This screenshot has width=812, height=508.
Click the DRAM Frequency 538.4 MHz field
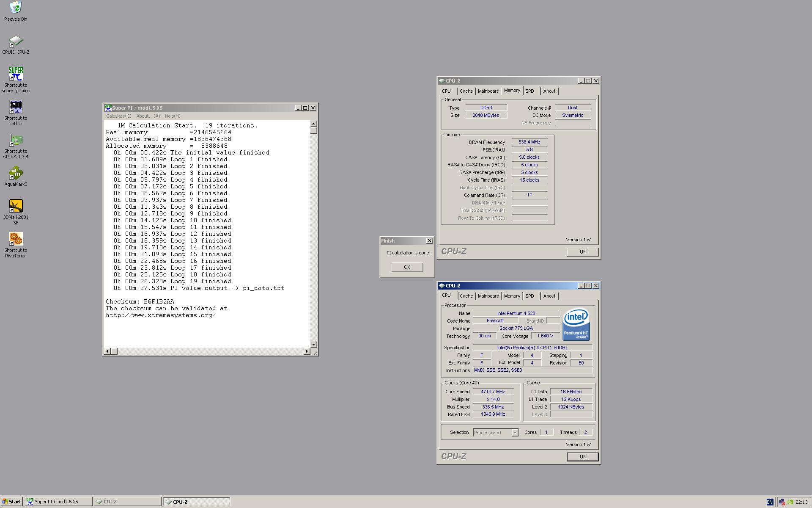(x=529, y=142)
